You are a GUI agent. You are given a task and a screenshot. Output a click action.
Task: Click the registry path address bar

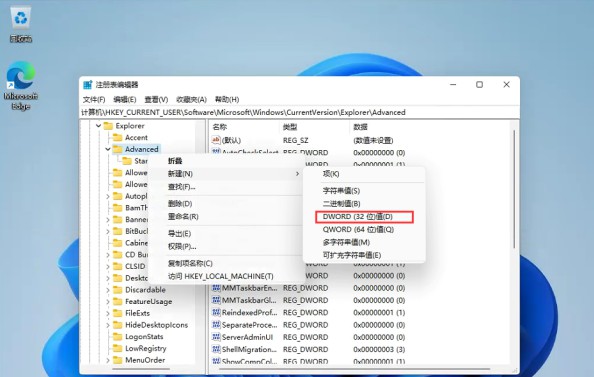tap(299, 113)
